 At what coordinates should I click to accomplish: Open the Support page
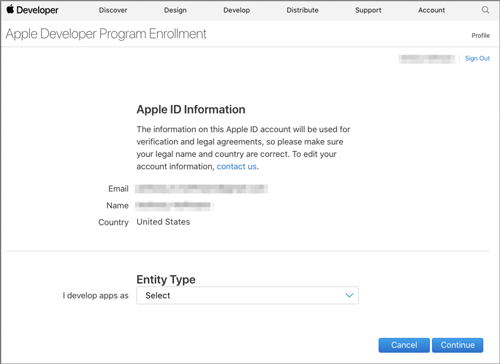[368, 10]
